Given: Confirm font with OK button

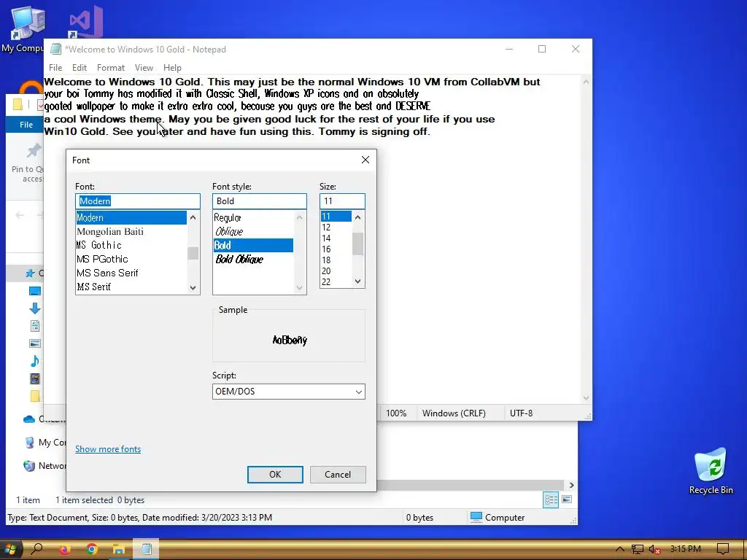Looking at the screenshot, I should click(x=275, y=474).
